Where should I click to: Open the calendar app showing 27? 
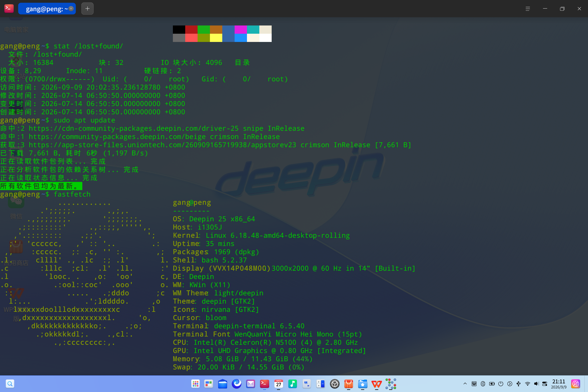[x=279, y=384]
